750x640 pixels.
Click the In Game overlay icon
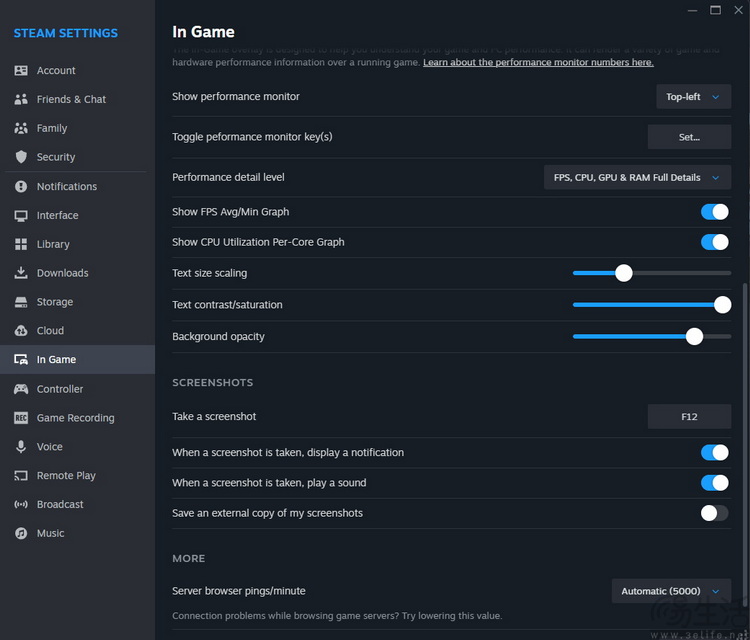point(21,360)
